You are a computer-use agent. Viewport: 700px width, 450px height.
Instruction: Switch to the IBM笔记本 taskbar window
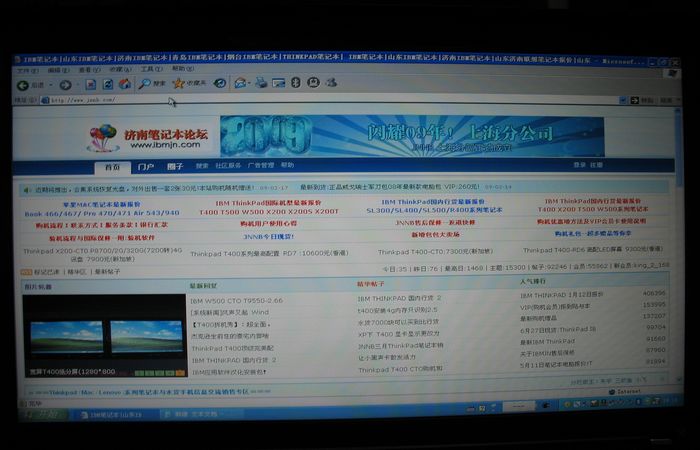tap(112, 415)
